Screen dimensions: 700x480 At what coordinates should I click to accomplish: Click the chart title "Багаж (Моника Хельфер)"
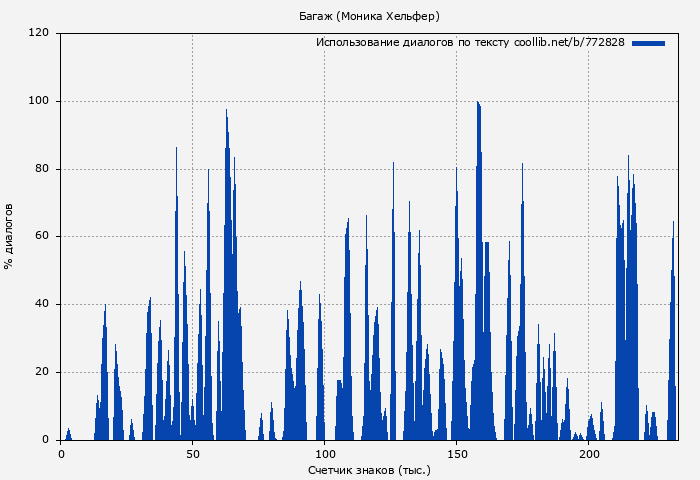pyautogui.click(x=369, y=16)
